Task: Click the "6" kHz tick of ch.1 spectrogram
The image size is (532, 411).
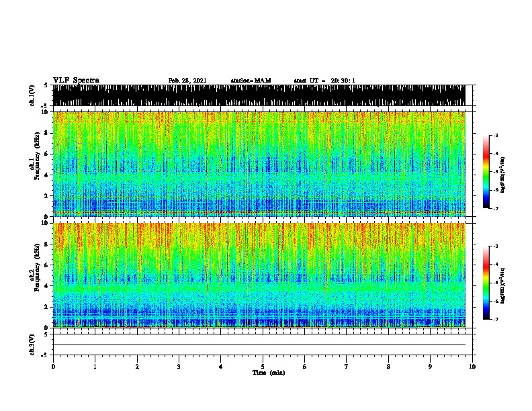Action: pyautogui.click(x=47, y=154)
